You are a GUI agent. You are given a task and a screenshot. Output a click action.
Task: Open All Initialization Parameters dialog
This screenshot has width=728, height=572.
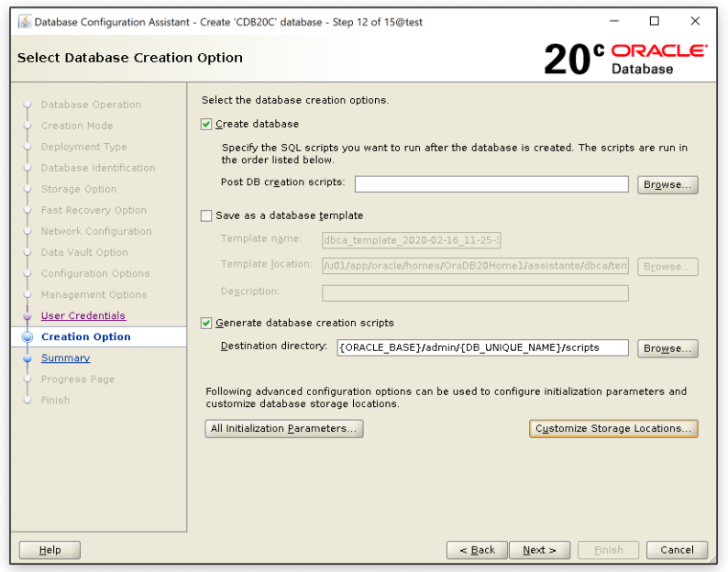click(284, 428)
